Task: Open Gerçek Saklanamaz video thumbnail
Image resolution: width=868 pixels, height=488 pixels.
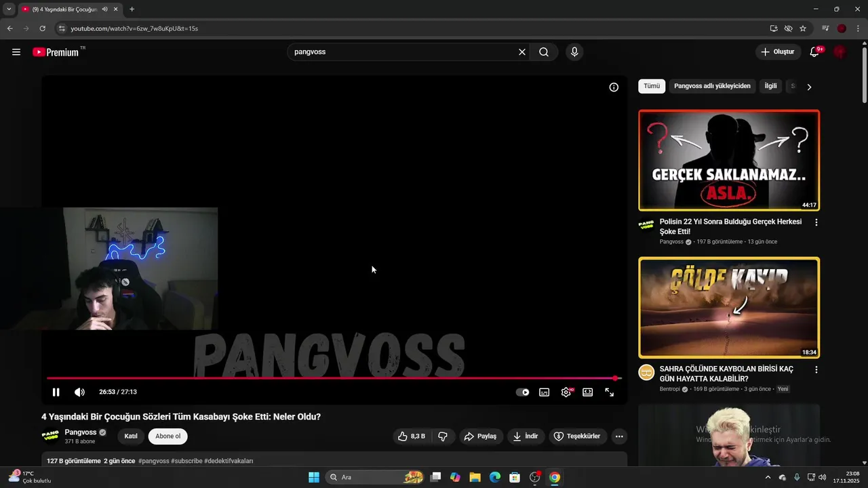Action: coord(729,161)
